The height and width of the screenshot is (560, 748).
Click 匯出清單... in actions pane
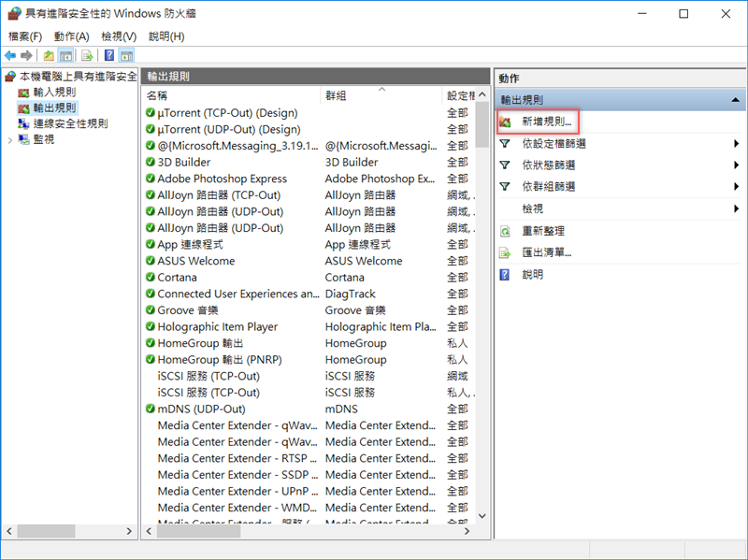(x=546, y=252)
